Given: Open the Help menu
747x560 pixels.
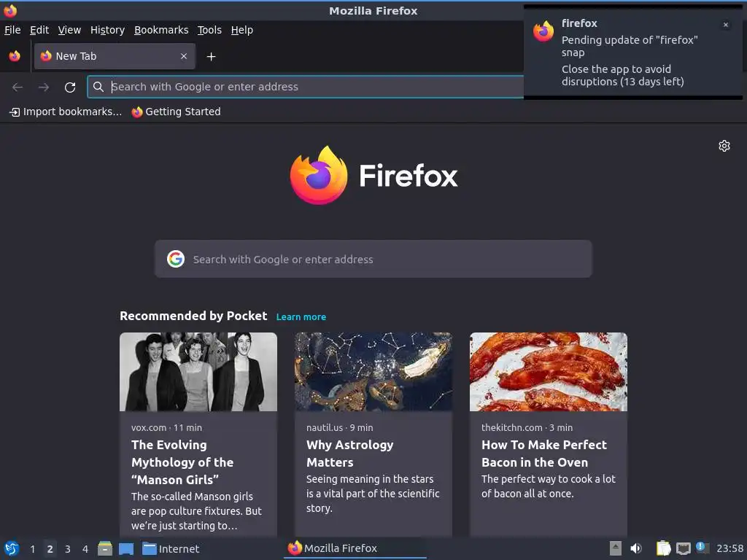Looking at the screenshot, I should (x=242, y=30).
